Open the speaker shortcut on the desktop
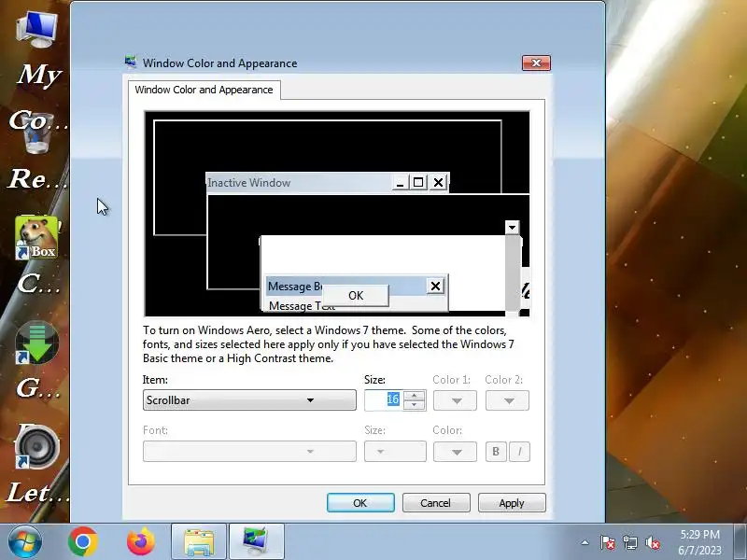This screenshot has width=747, height=560. pos(36,447)
